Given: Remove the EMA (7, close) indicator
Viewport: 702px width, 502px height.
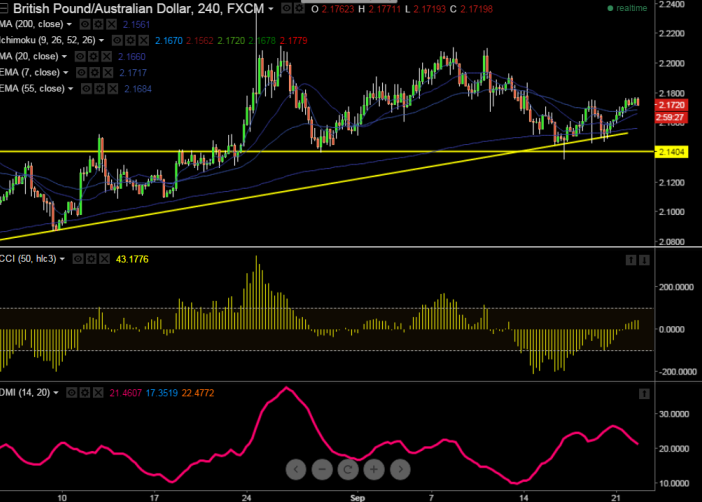Looking at the screenshot, I should coord(108,73).
